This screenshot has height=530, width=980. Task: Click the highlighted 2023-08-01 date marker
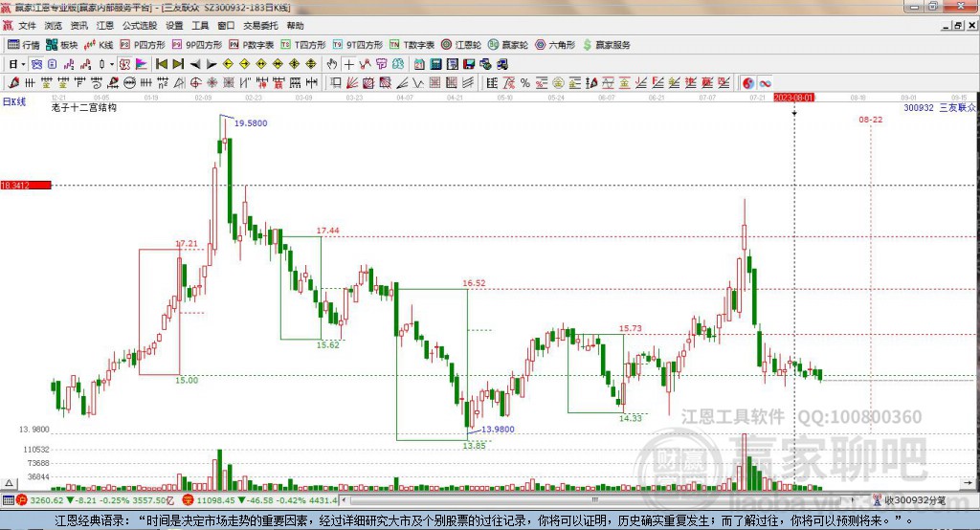793,98
